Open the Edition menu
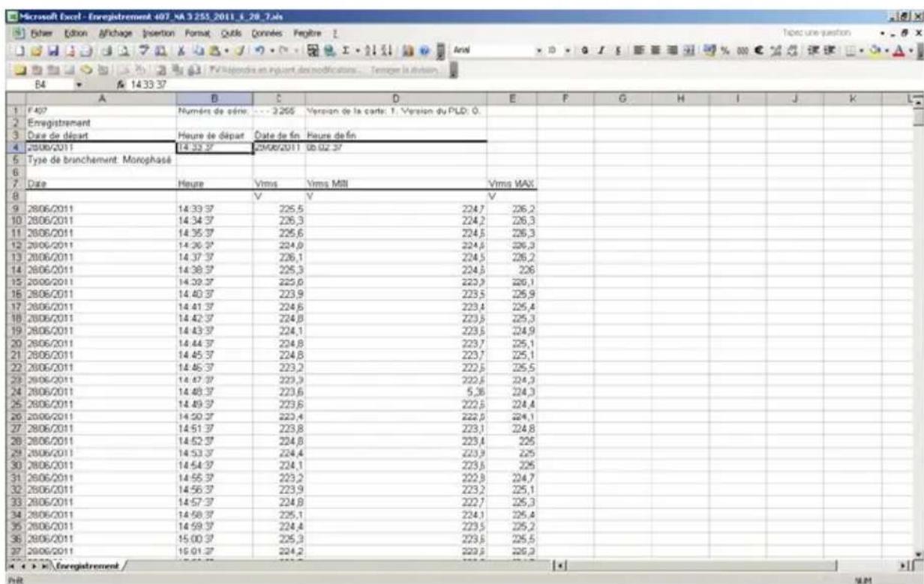Screen dimensions: 924x584 [76, 33]
